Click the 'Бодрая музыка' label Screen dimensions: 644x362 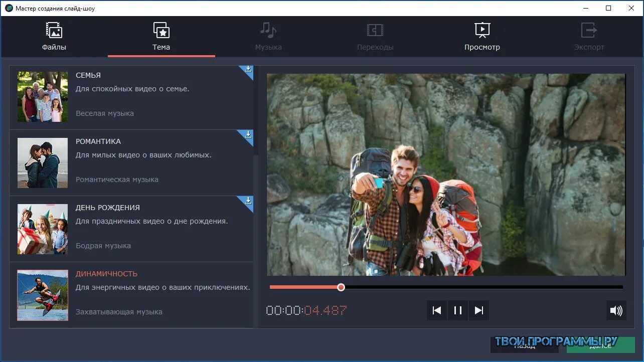103,246
